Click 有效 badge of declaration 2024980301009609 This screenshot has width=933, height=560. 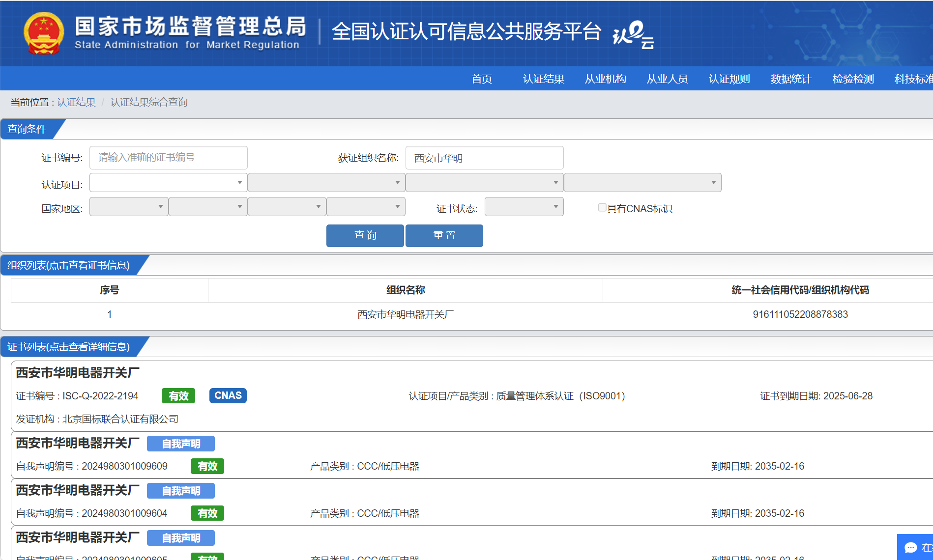[x=207, y=466]
